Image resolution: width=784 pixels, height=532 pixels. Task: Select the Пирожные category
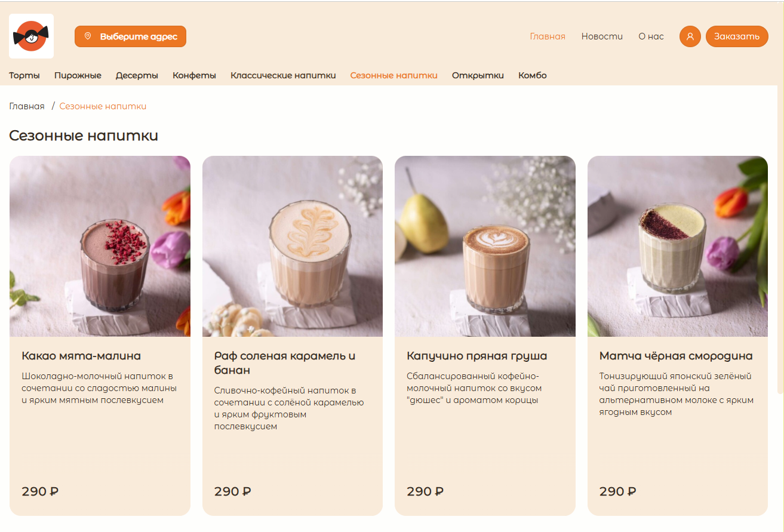point(78,75)
